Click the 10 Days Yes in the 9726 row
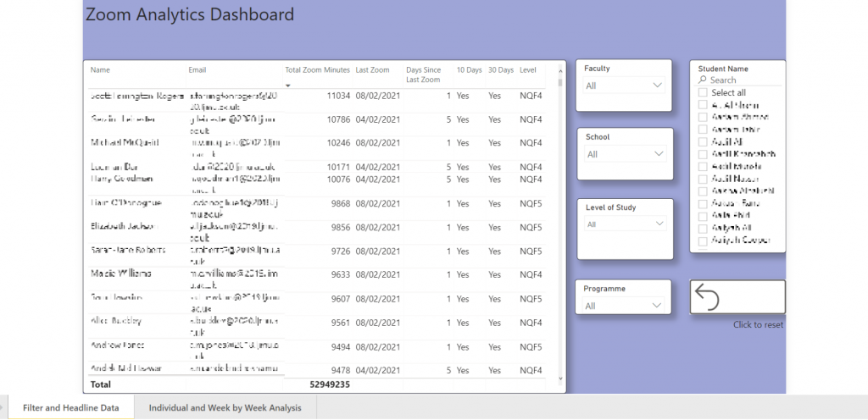The width and height of the screenshot is (868, 420). click(x=463, y=251)
